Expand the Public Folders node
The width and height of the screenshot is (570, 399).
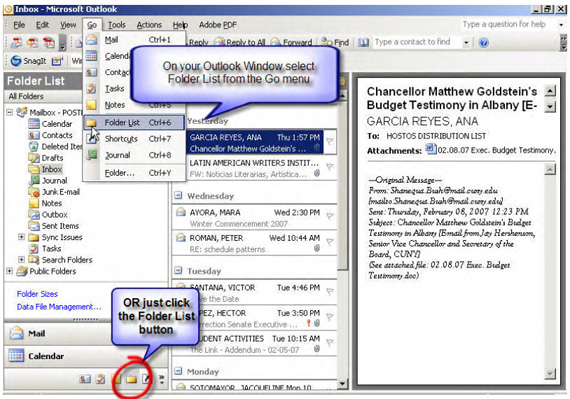pyautogui.click(x=9, y=271)
